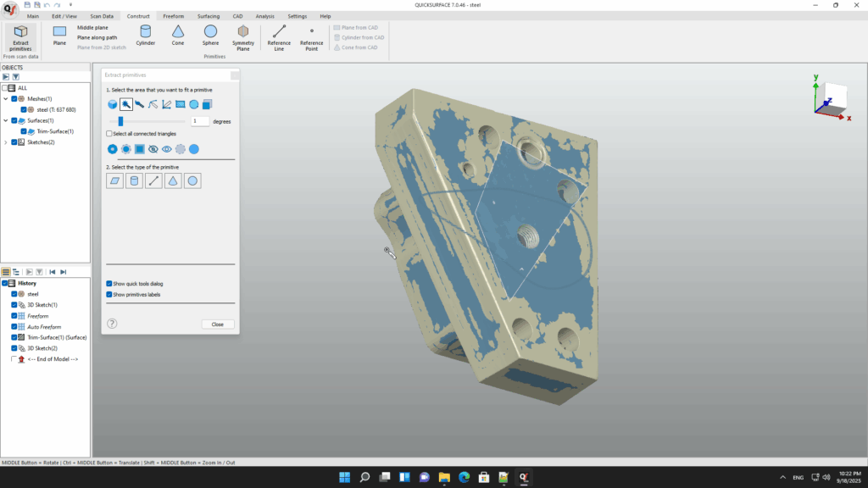Collapse the Surfaces(1) tree node
The height and width of the screenshot is (488, 868).
tap(6, 120)
